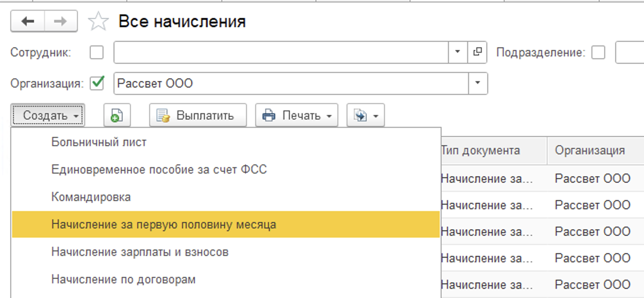Expand the Сотрудник field dropdown arrow
The image size is (644, 298).
pyautogui.click(x=458, y=52)
